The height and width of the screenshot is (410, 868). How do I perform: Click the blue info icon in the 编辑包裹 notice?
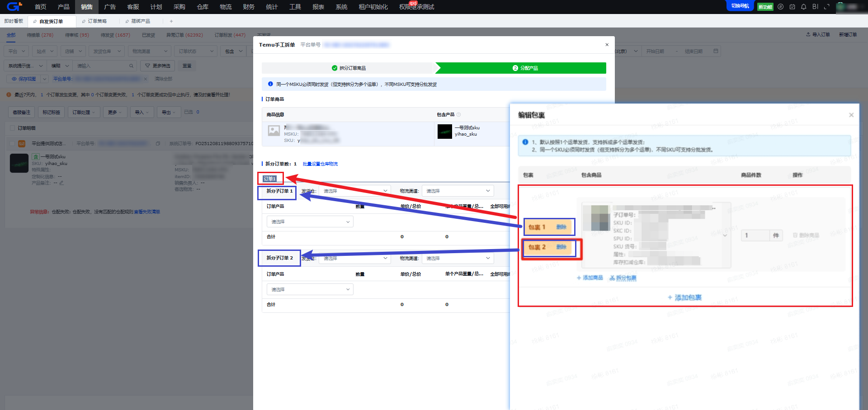[525, 142]
